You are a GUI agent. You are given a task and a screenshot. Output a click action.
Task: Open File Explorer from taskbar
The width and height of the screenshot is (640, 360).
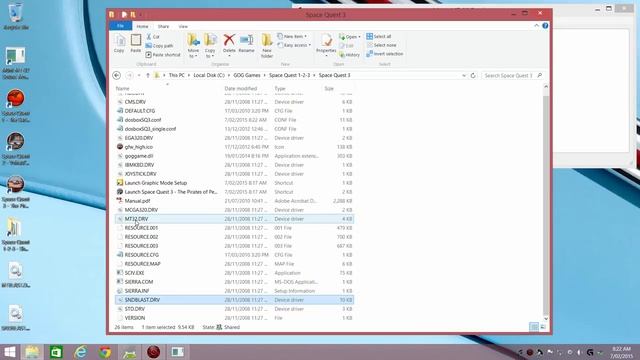32,352
